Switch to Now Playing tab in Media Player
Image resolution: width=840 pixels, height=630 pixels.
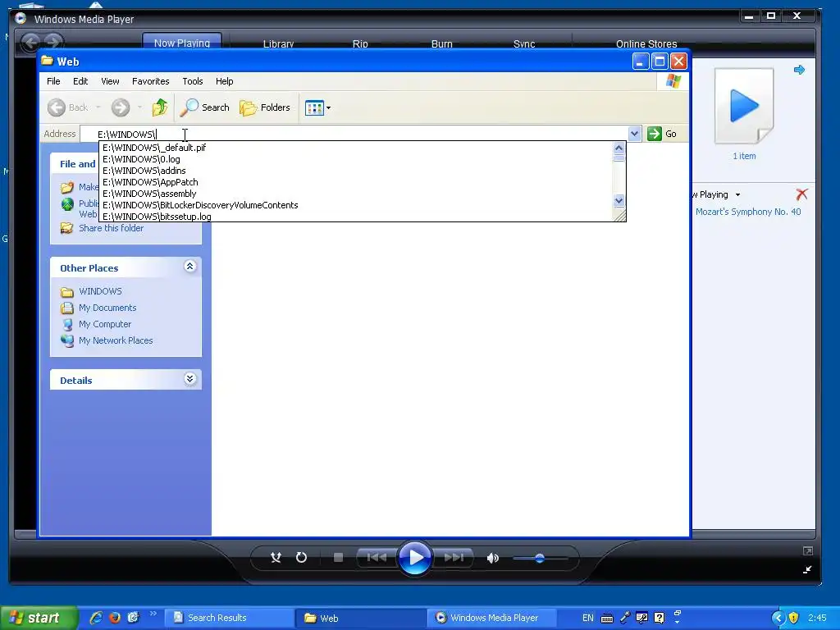182,43
